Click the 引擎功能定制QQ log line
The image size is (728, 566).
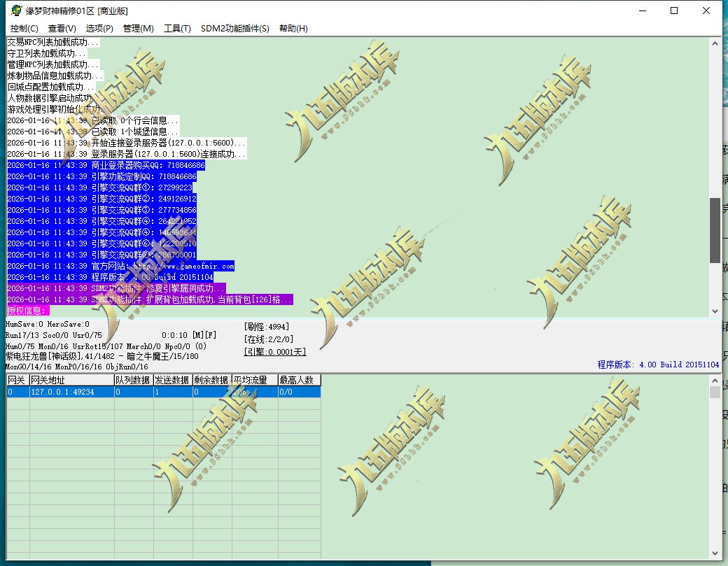point(101,176)
